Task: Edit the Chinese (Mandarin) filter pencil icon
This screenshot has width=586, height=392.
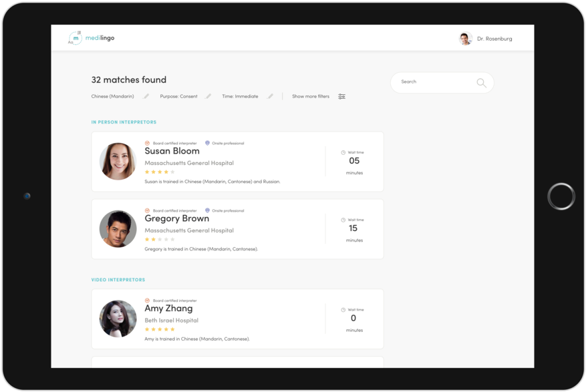Action: [146, 97]
